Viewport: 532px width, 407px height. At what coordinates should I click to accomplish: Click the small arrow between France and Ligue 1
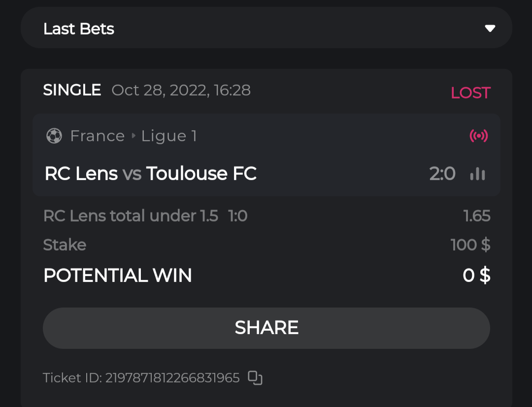133,136
